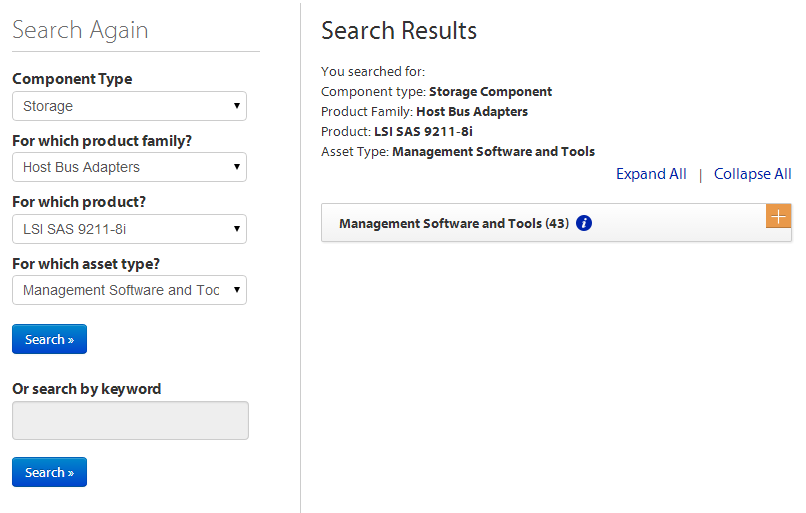Open the product dropdown LSI SAS 9211-8i

pyautogui.click(x=130, y=229)
